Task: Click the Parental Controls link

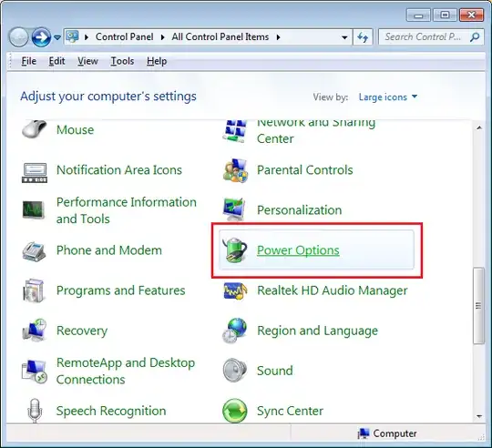Action: pyautogui.click(x=305, y=170)
